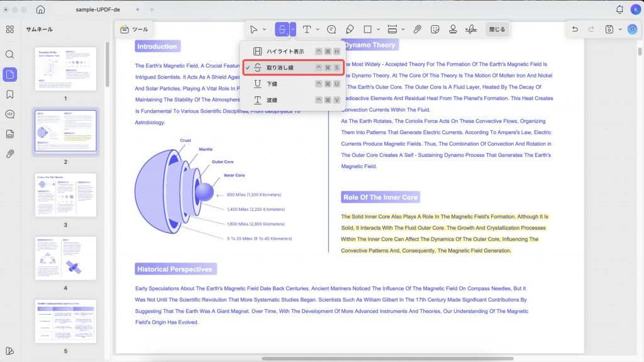Click the document vertical scrollbar handle
Screen dimensions: 644x362
pyautogui.click(x=640, y=52)
